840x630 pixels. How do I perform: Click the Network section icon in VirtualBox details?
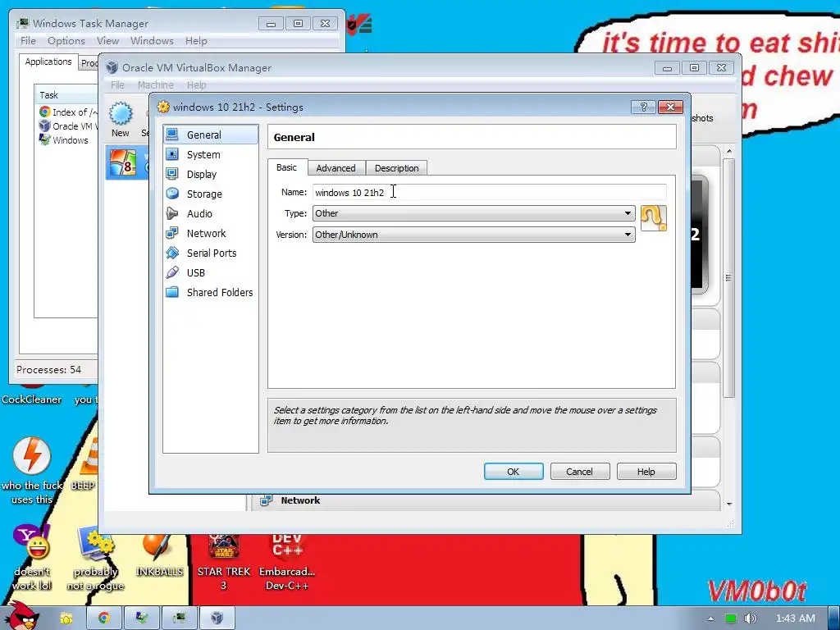click(x=266, y=500)
